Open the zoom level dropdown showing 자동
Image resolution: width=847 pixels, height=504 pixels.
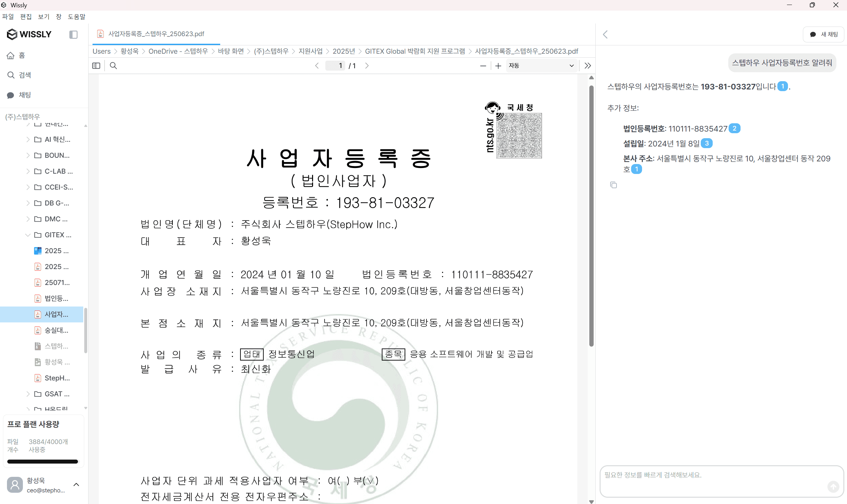tap(541, 66)
